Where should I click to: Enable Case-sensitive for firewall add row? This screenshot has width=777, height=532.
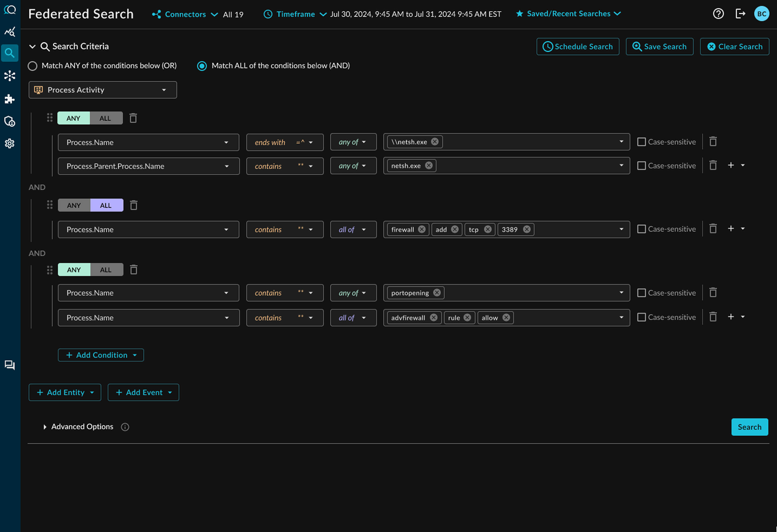coord(641,229)
